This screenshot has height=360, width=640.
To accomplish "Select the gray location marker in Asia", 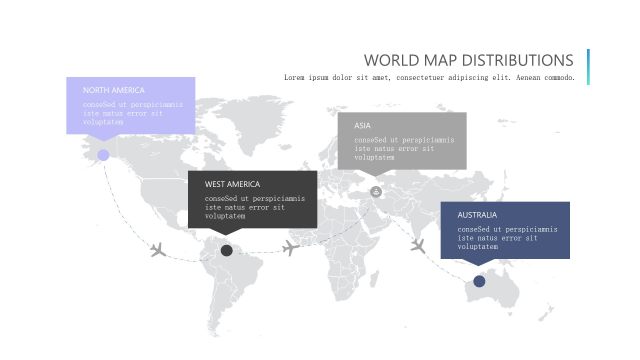I will click(376, 191).
